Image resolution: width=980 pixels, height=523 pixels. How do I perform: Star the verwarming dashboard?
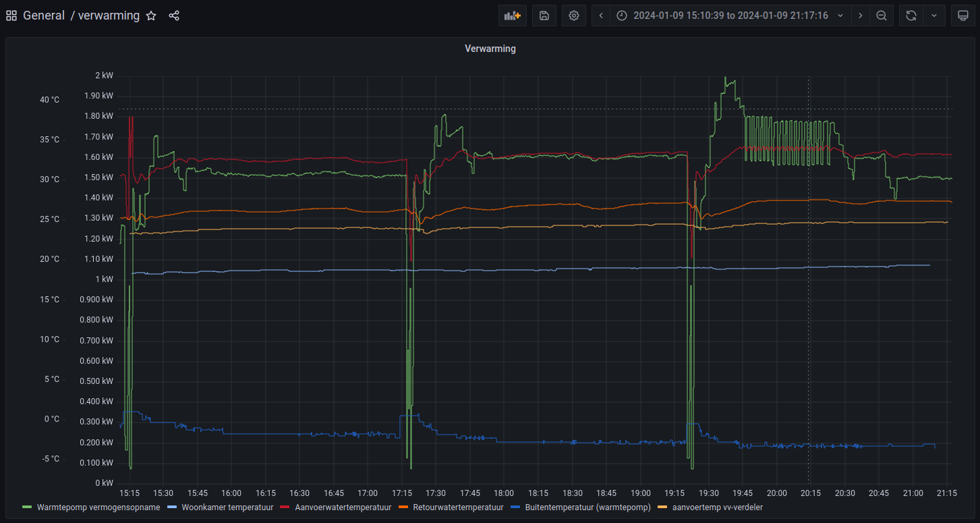[x=151, y=16]
